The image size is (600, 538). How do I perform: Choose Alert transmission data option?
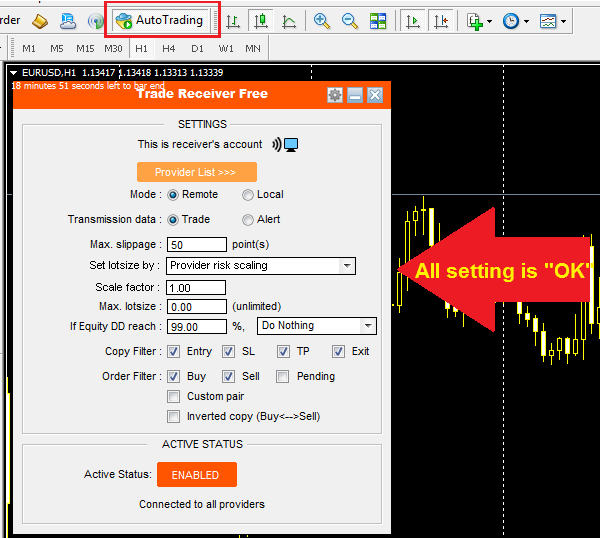coord(248,220)
